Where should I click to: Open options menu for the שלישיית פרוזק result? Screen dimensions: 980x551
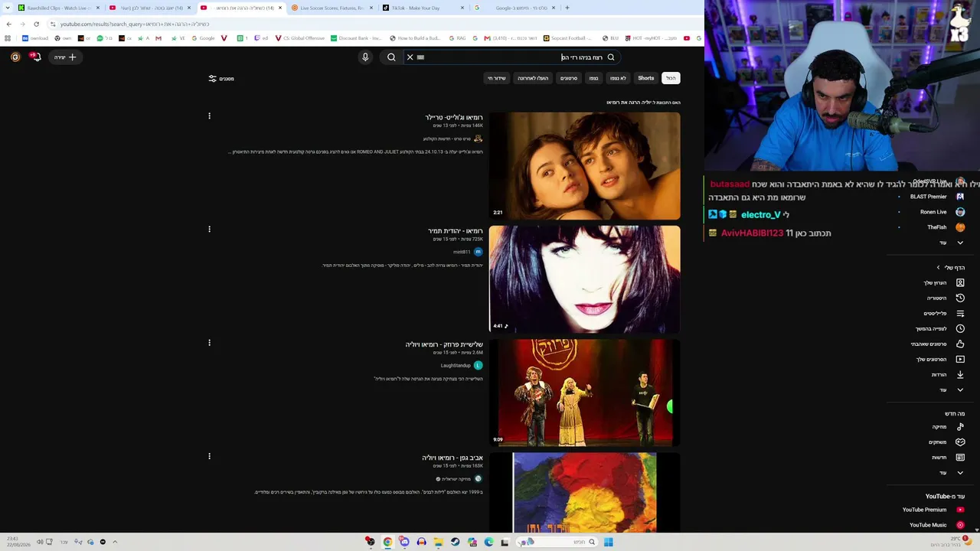(x=209, y=343)
